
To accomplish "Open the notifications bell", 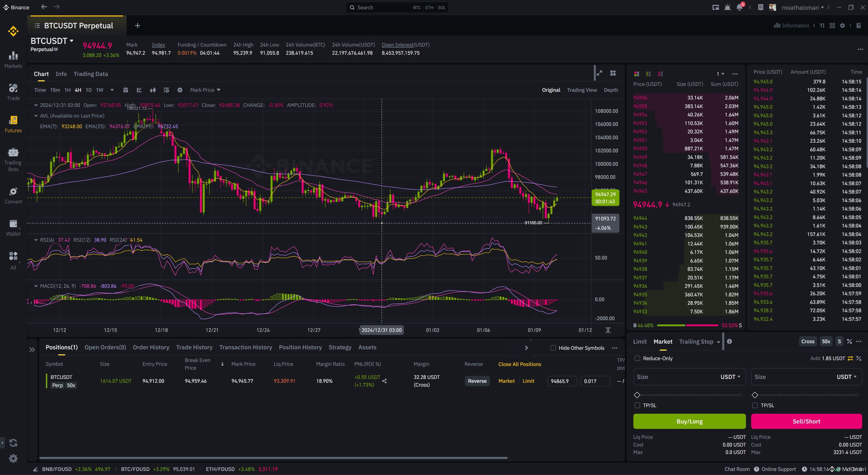I will 739,7.
